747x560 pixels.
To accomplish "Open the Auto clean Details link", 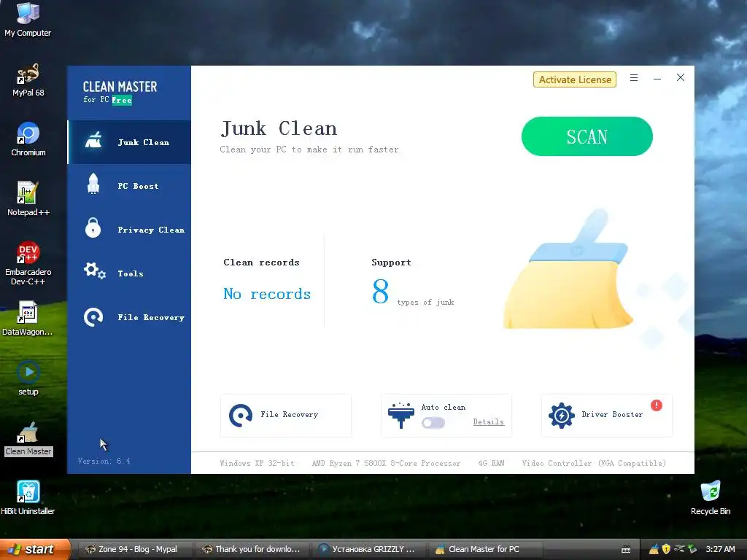I will (488, 422).
